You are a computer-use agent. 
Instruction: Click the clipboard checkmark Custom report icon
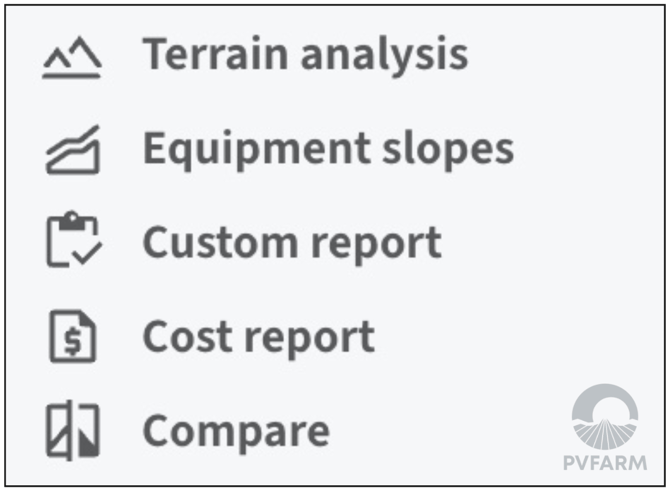click(x=73, y=240)
